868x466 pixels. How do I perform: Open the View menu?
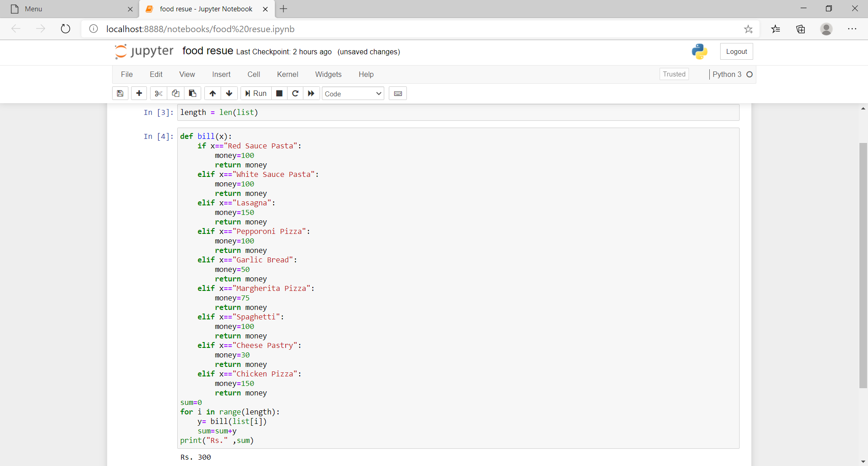(187, 74)
